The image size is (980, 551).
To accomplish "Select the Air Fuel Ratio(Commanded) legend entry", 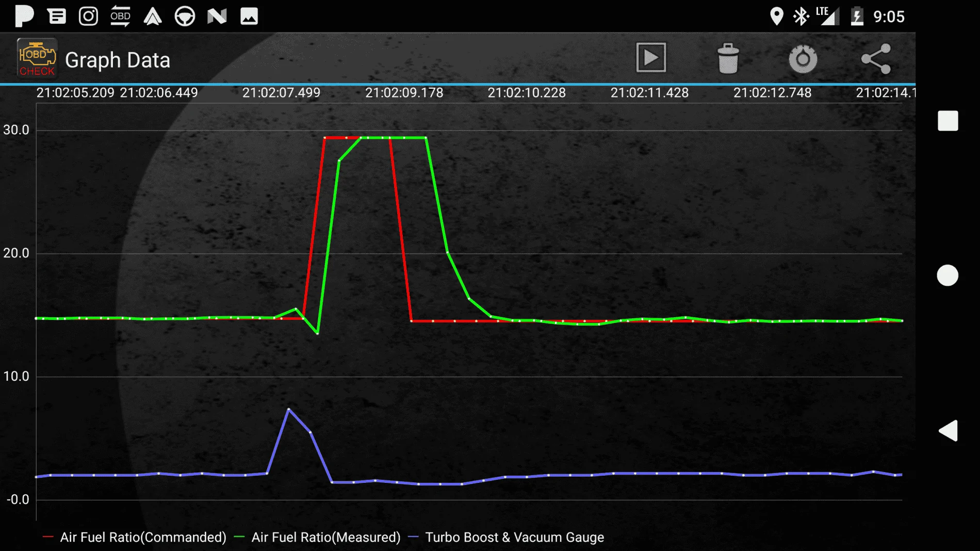I will point(135,537).
